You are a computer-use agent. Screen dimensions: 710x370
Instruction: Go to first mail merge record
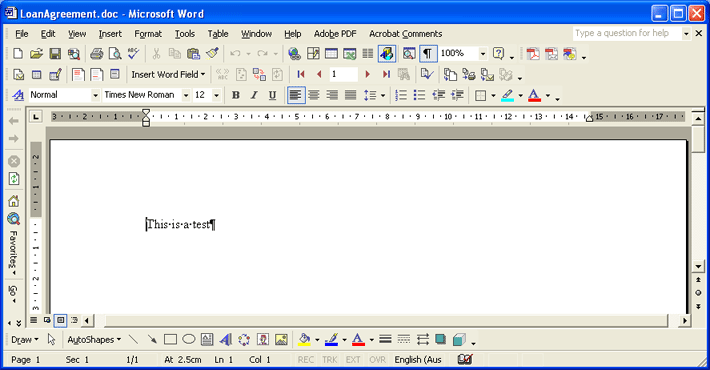pos(301,74)
